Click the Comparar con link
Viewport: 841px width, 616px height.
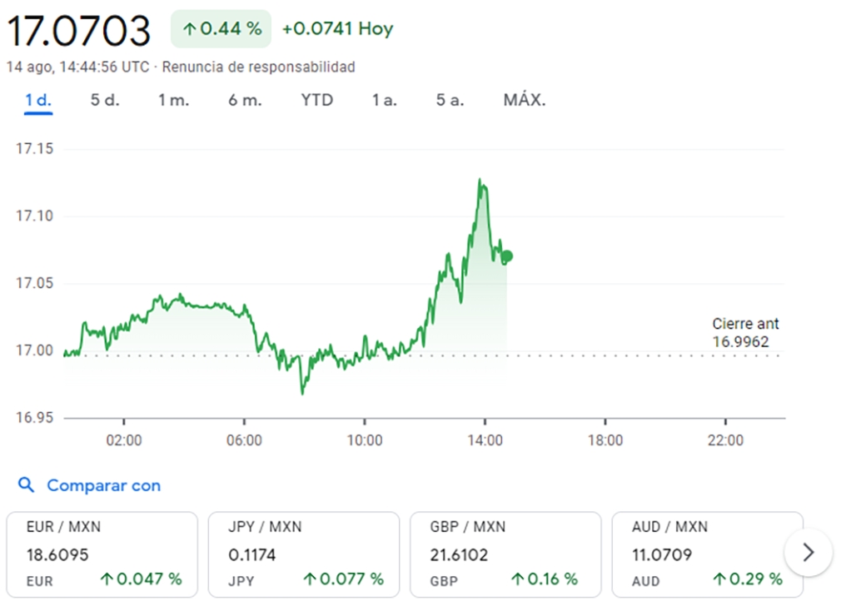pos(103,485)
